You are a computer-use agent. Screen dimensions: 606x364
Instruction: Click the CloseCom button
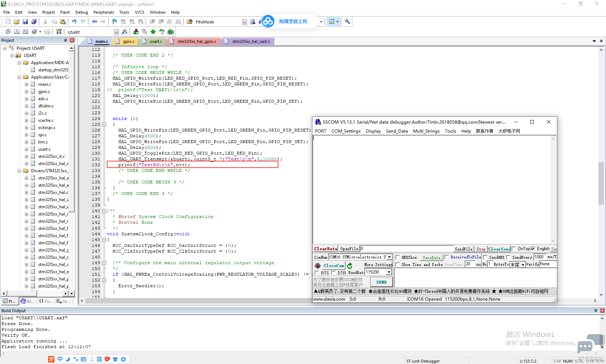point(334,266)
